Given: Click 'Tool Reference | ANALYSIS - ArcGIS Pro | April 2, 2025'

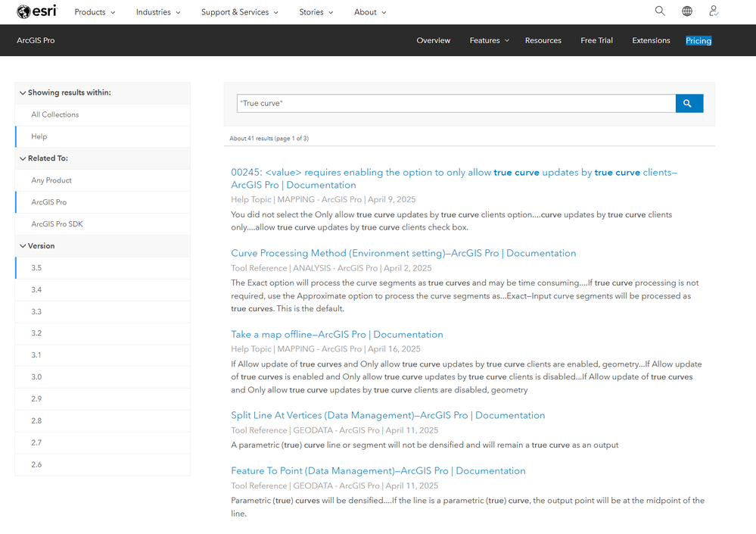Looking at the screenshot, I should [331, 268].
